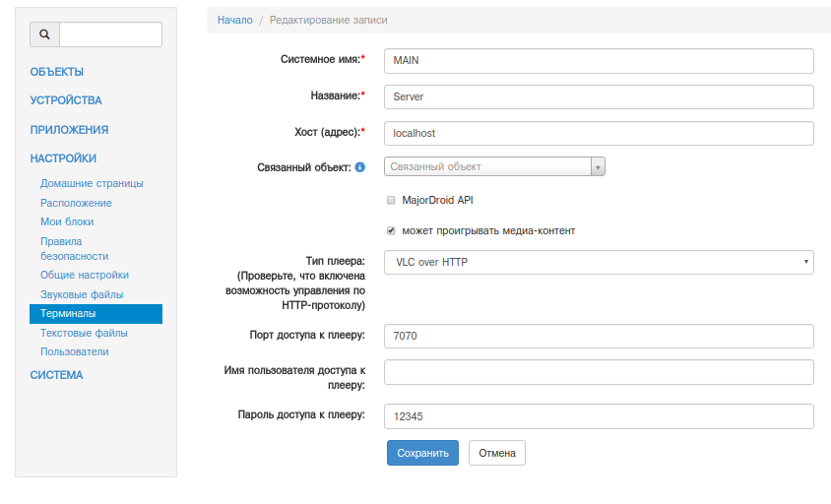Go to Домашние страницы settings
The image size is (831, 504).
tap(92, 183)
